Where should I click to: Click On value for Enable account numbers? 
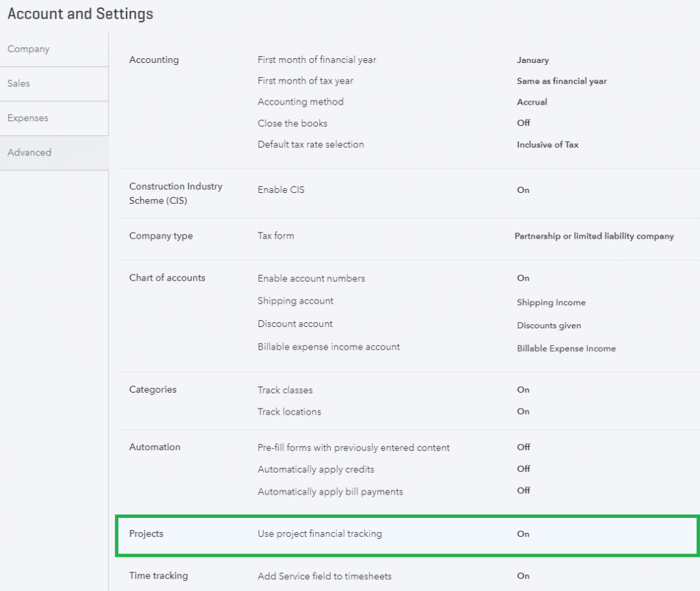point(523,278)
